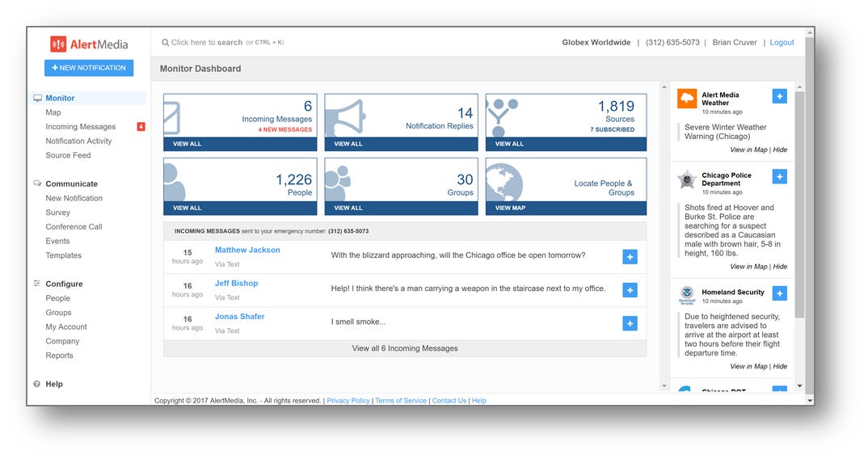Click the Monitor screen icon in sidebar
The image size is (868, 459).
click(38, 98)
